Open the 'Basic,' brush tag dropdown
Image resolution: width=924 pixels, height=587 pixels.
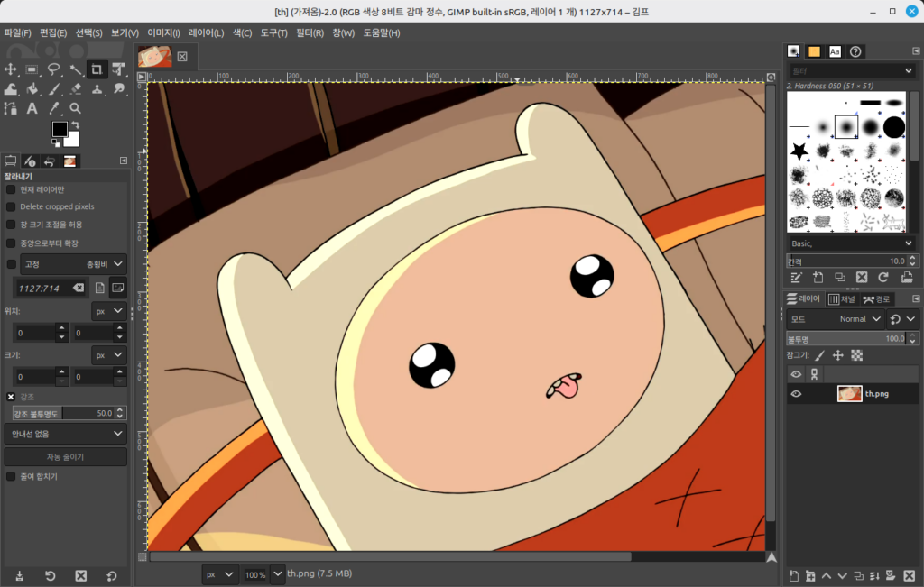pos(851,243)
